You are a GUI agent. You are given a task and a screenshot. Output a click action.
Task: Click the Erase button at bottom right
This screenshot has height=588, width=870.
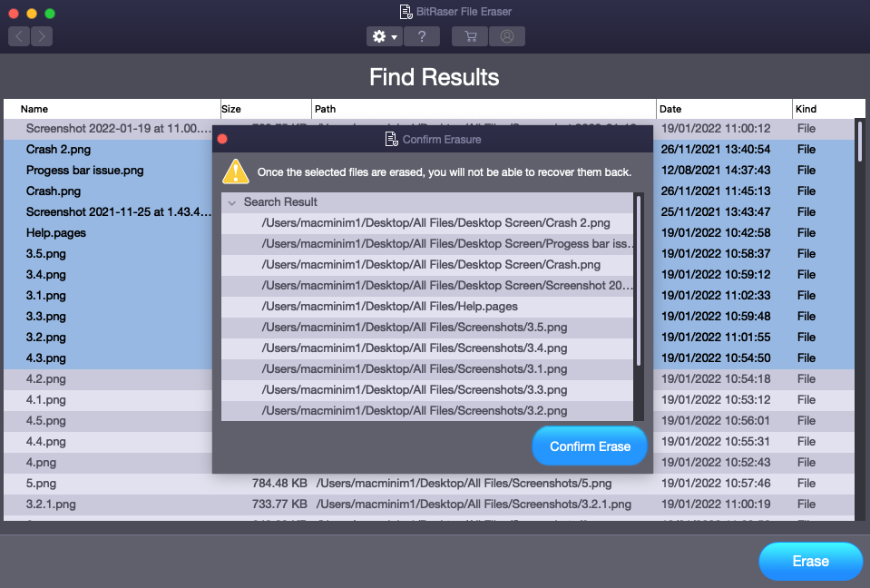pyautogui.click(x=811, y=561)
